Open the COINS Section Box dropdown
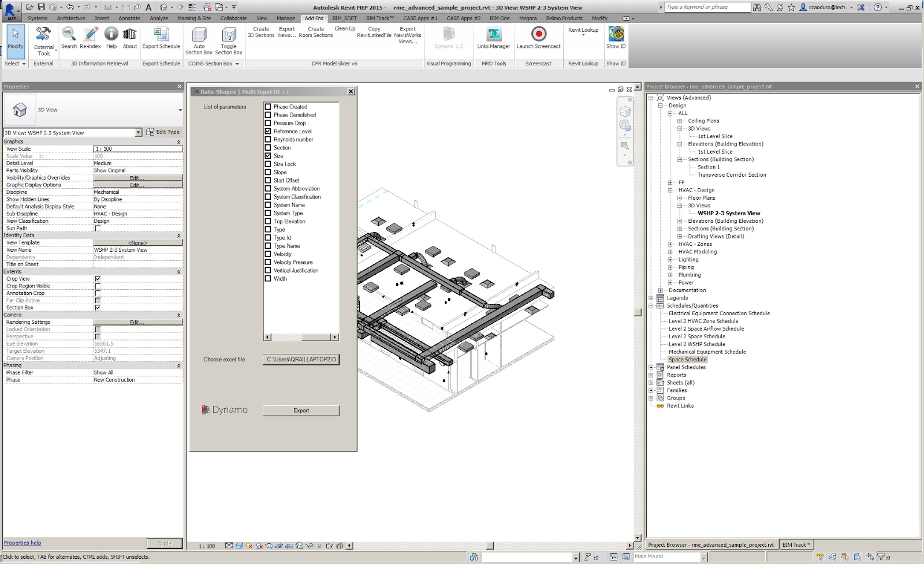The width and height of the screenshot is (924, 564). (237, 64)
